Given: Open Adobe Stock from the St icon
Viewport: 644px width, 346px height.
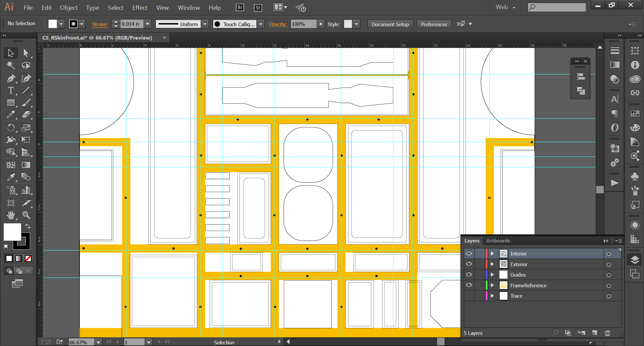Looking at the screenshot, I should pyautogui.click(x=258, y=7).
